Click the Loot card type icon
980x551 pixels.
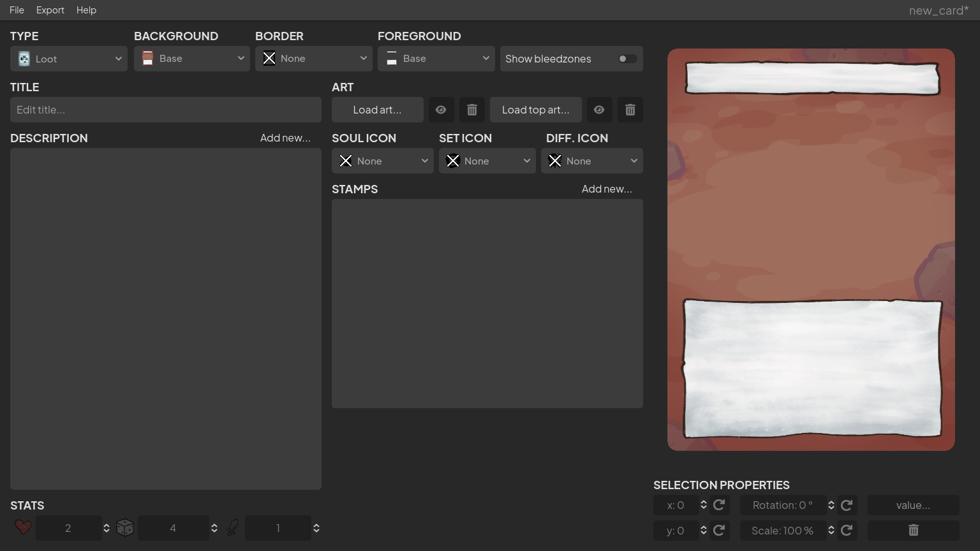tap(24, 59)
